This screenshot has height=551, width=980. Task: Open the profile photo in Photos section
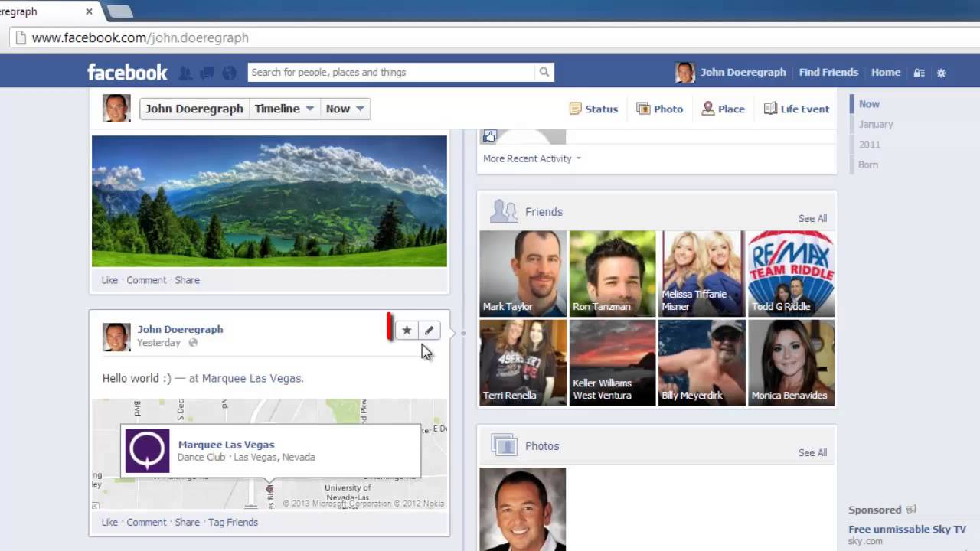pyautogui.click(x=523, y=509)
